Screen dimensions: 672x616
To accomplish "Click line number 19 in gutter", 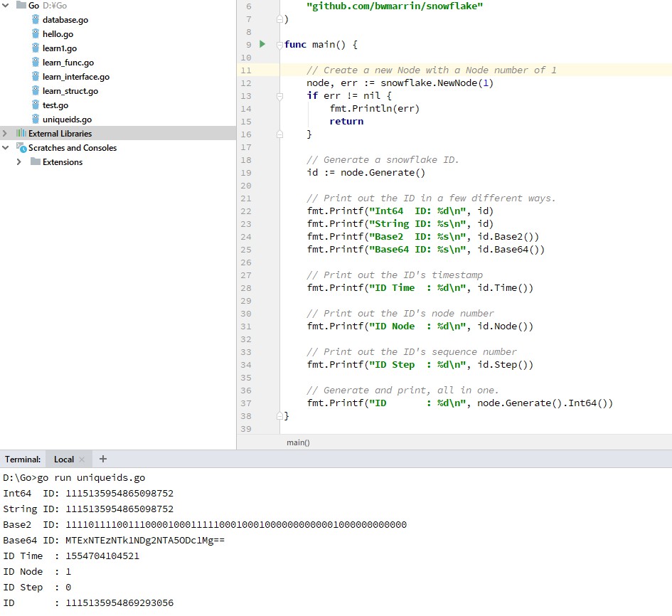I will pos(246,173).
